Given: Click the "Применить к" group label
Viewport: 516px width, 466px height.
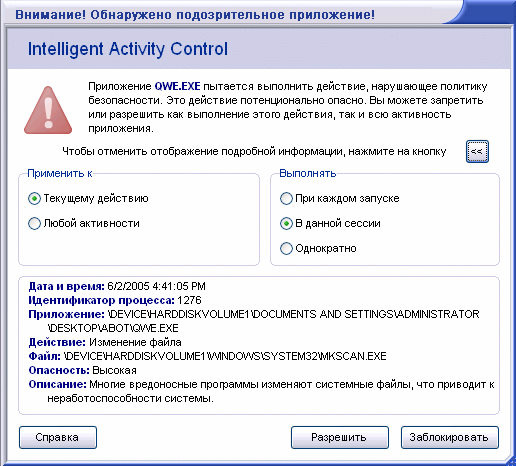Looking at the screenshot, I should click(60, 173).
